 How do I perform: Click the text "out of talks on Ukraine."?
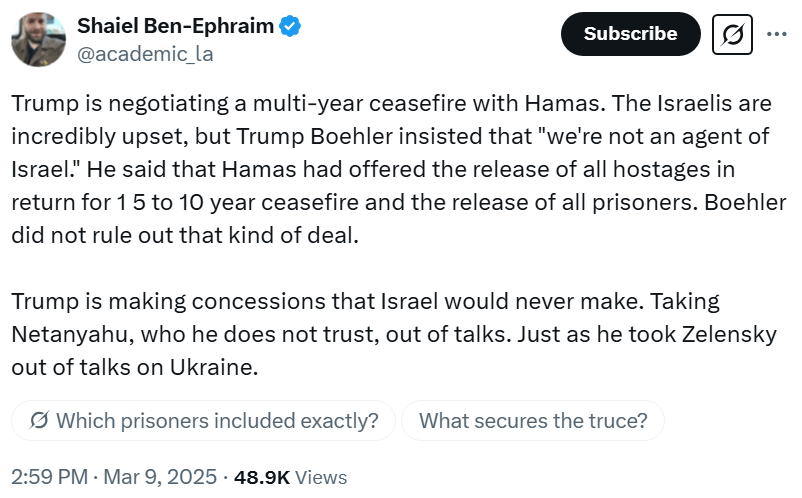135,365
